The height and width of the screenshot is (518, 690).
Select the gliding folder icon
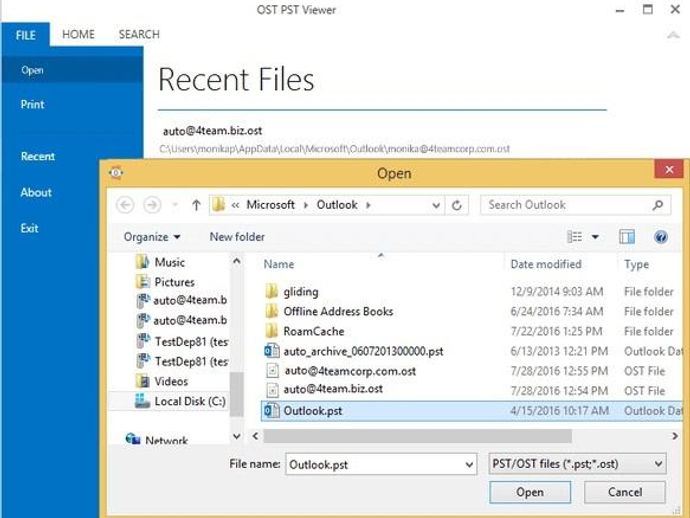272,291
